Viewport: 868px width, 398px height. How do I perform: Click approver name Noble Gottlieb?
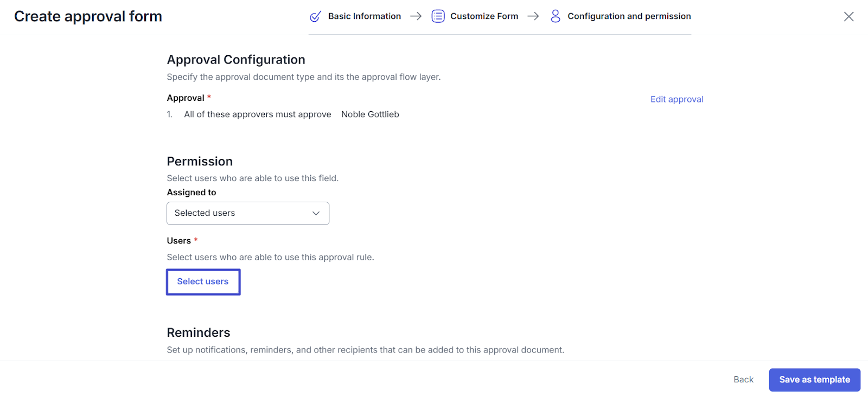[370, 114]
